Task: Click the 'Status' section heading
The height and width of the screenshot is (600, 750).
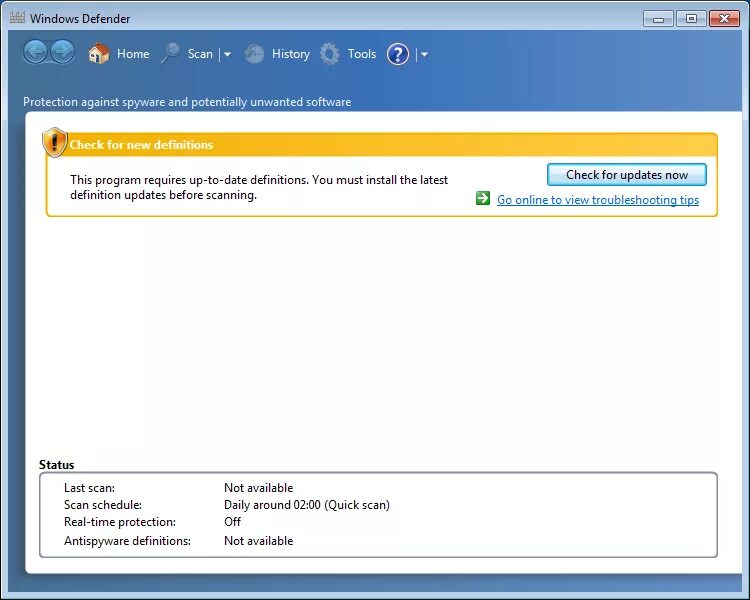Action: point(56,465)
